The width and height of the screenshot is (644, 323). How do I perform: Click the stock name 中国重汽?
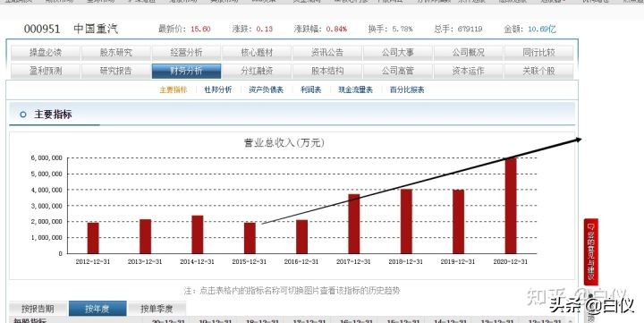click(x=96, y=29)
